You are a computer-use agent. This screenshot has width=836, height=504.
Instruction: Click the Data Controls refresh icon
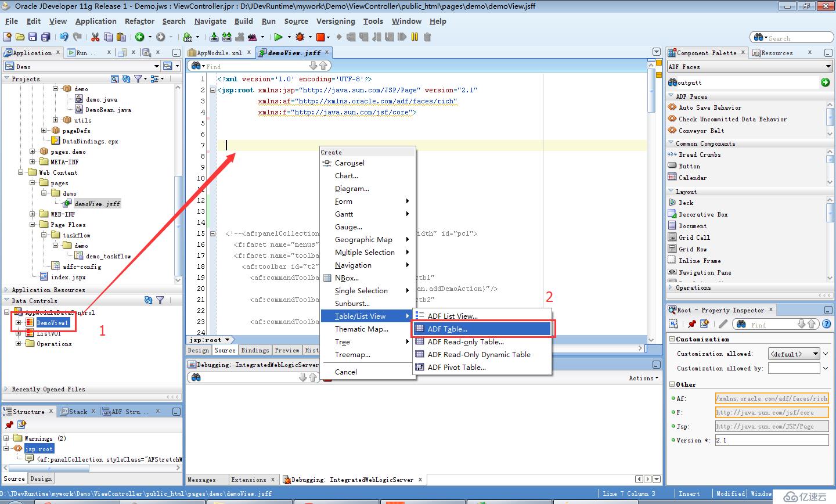click(148, 300)
